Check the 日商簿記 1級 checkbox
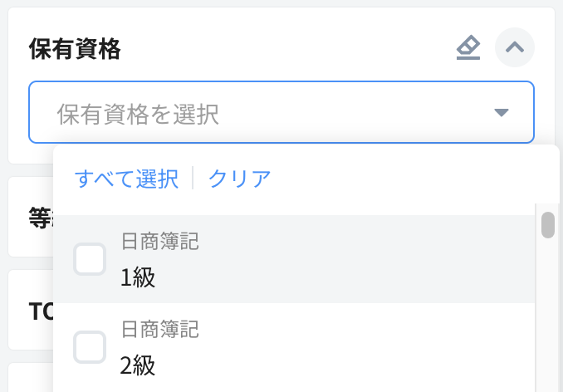 90,259
